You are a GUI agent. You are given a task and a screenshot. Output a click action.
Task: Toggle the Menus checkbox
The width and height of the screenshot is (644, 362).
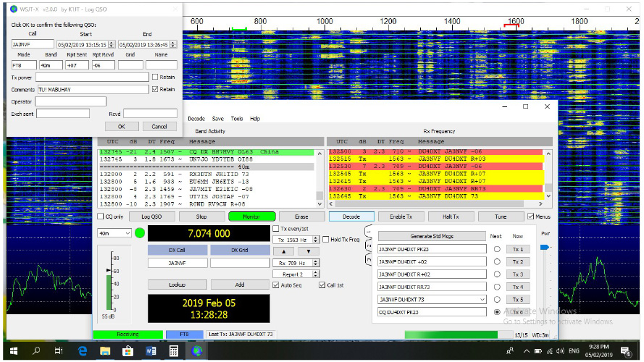pos(531,216)
